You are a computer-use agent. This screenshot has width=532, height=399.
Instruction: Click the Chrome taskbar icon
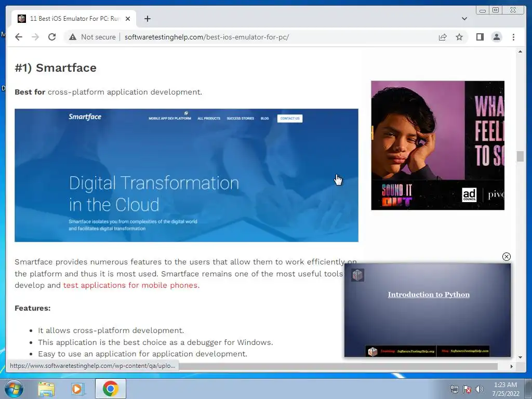coord(111,389)
